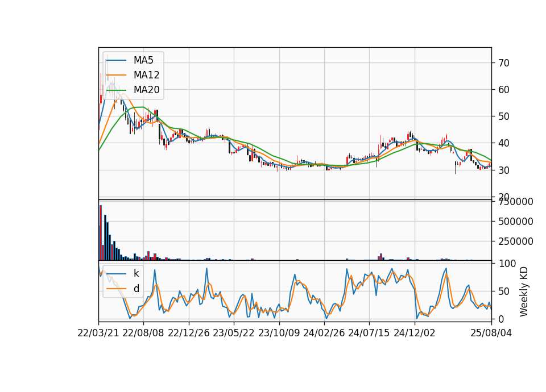Screen dimensions: 546x392
Task: Click the 100 KD axis label
Action: (x=507, y=264)
